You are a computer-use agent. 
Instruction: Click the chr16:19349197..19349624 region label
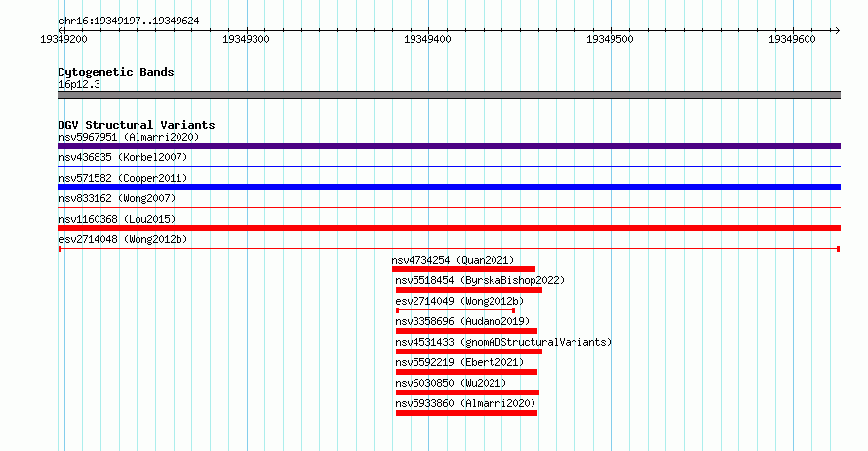point(129,21)
